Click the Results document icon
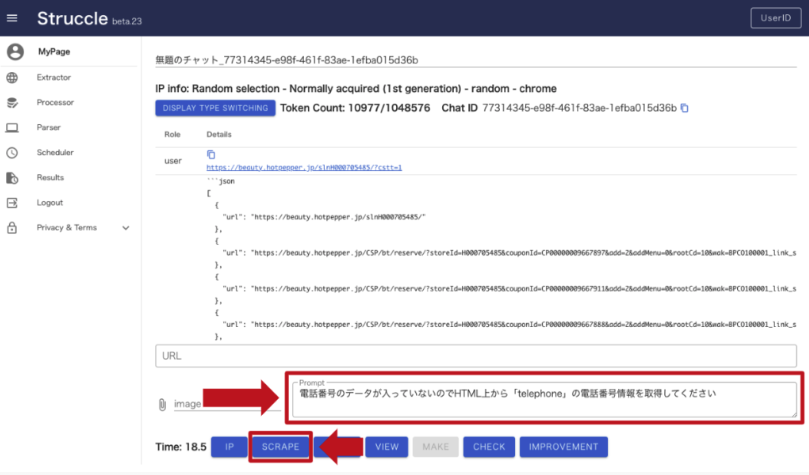The height and width of the screenshot is (475, 809). (12, 178)
